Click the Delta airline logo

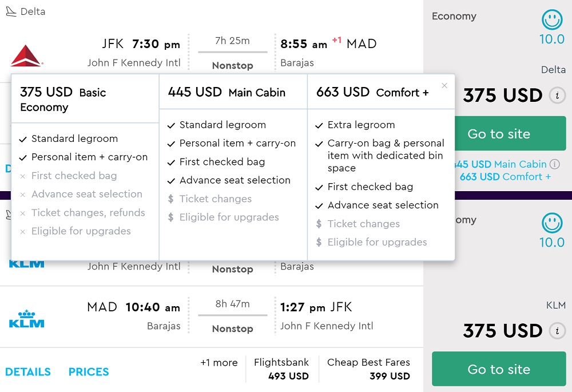click(26, 56)
